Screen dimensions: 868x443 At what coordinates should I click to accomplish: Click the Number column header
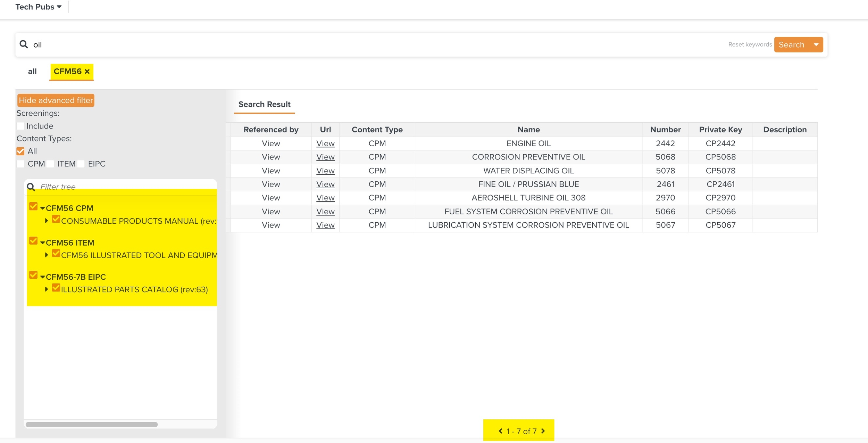(x=665, y=130)
